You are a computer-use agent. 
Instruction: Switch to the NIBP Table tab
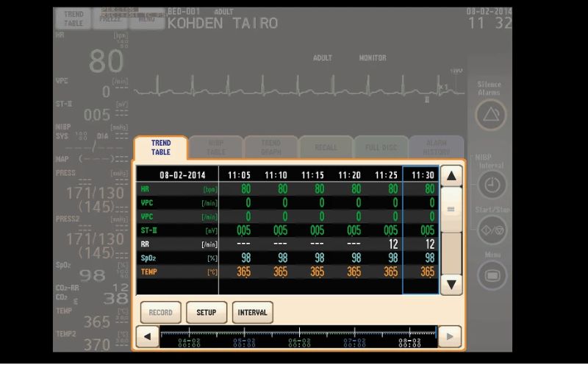216,147
